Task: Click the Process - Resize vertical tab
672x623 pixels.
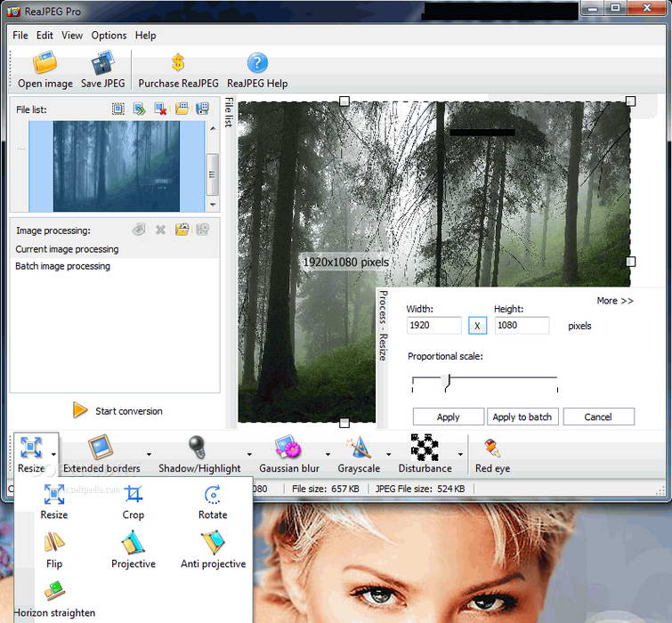Action: pos(383,325)
